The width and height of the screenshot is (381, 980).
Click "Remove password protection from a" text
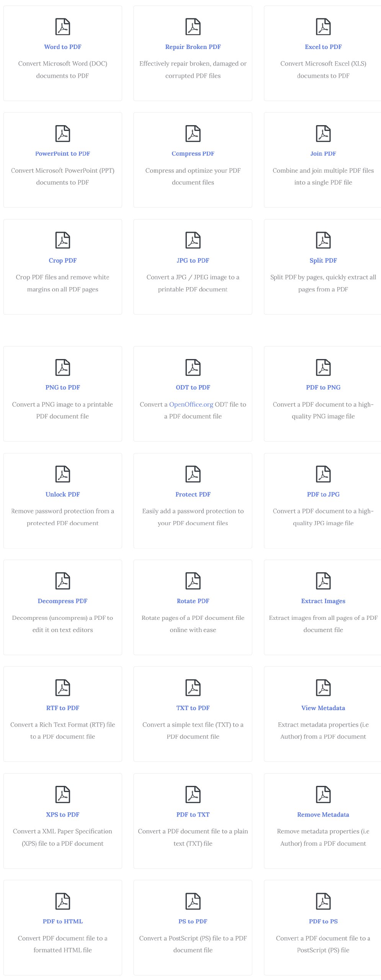pyautogui.click(x=63, y=511)
